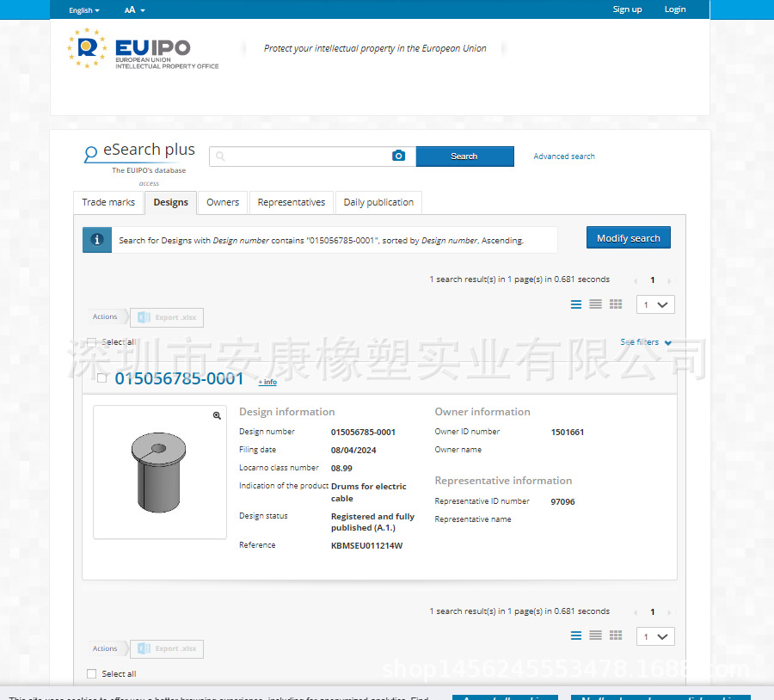The width and height of the screenshot is (774, 700).
Task: Switch to grid view in the bottom view icons
Action: (x=616, y=636)
